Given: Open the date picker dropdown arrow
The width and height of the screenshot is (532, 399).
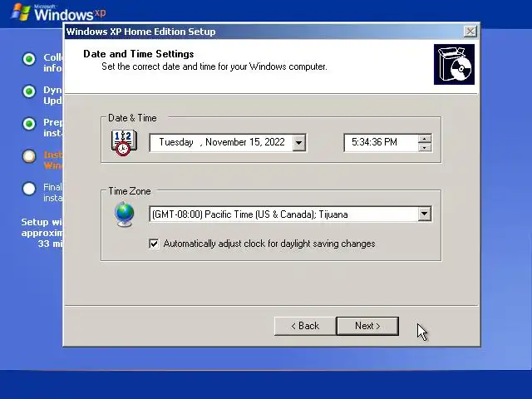Looking at the screenshot, I should pos(299,142).
